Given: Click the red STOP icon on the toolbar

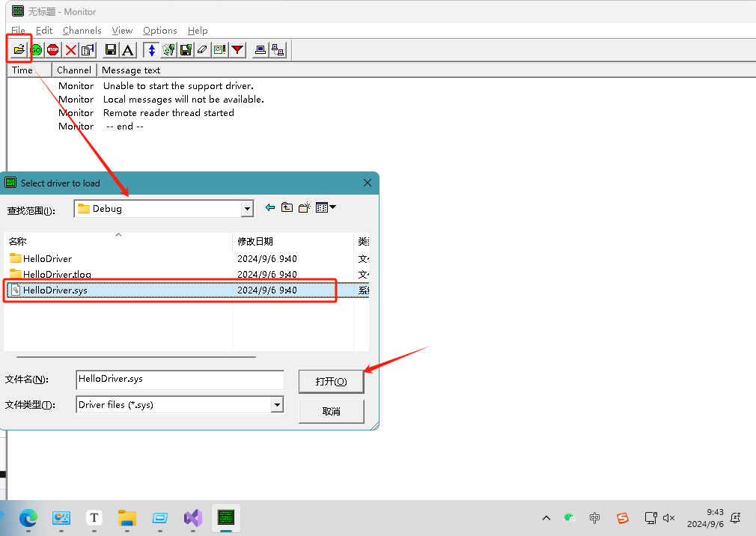Looking at the screenshot, I should coord(52,49).
